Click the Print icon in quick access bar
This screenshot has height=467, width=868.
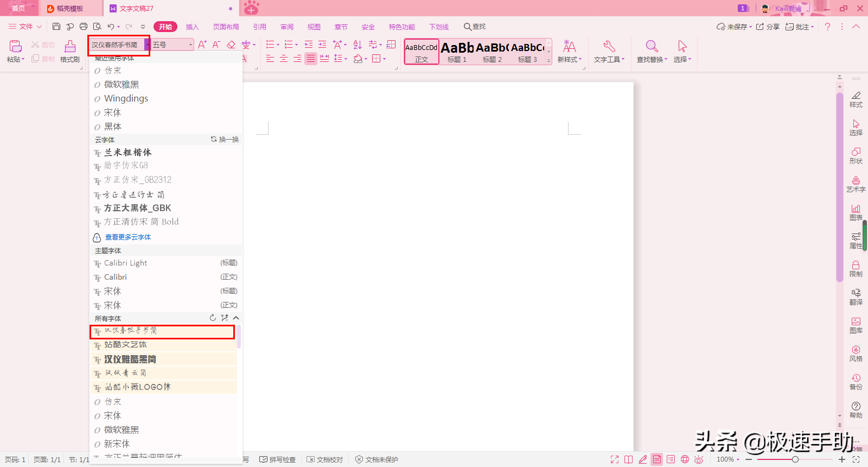[x=84, y=27]
